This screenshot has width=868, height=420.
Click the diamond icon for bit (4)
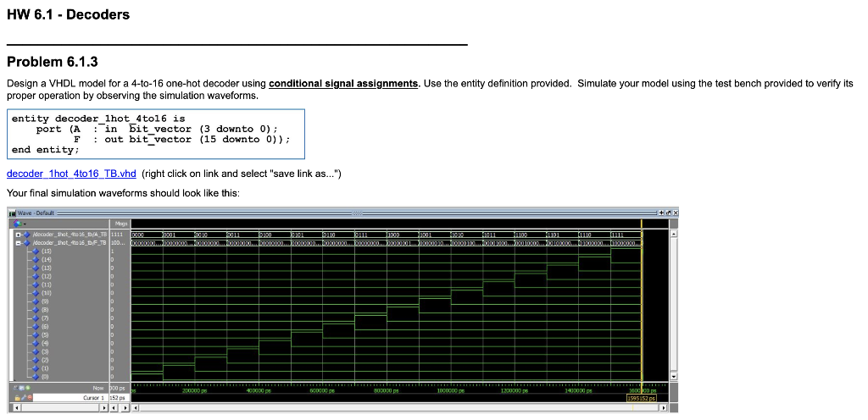tap(36, 343)
